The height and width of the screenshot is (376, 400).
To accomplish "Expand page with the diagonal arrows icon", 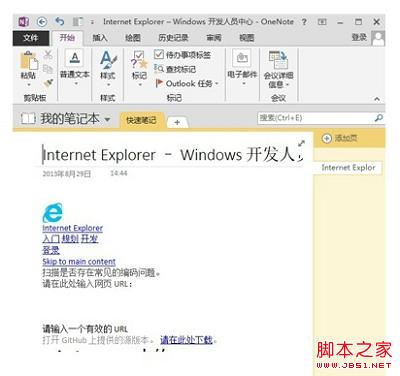I will coord(301,144).
